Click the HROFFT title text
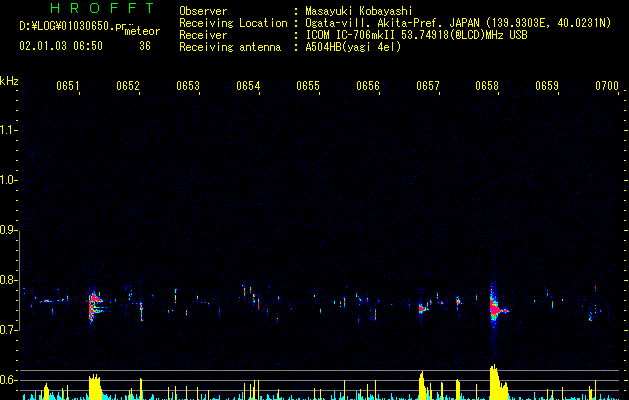 [103, 8]
